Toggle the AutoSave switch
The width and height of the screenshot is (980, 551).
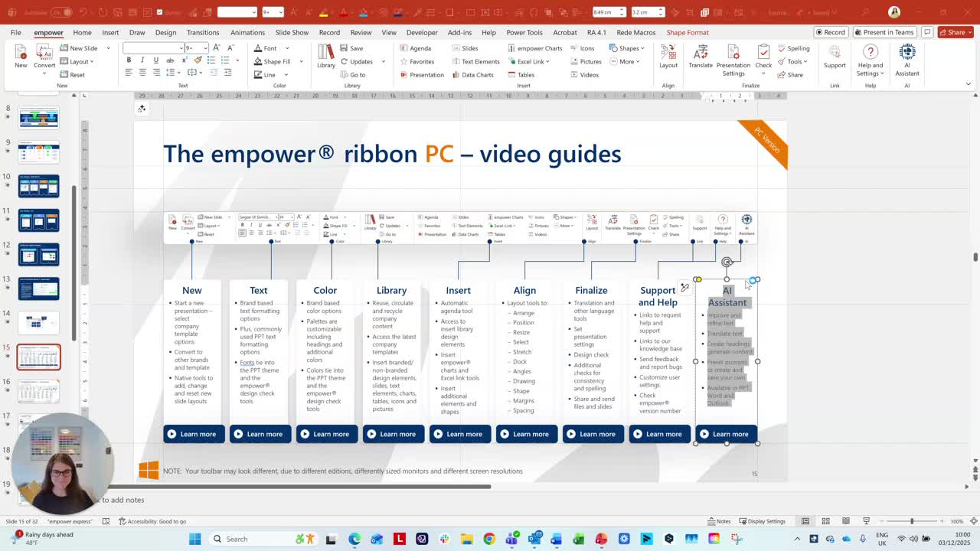click(63, 12)
